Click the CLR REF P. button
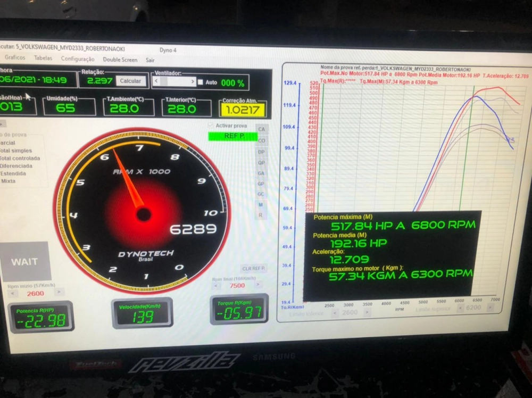 pos(253,268)
